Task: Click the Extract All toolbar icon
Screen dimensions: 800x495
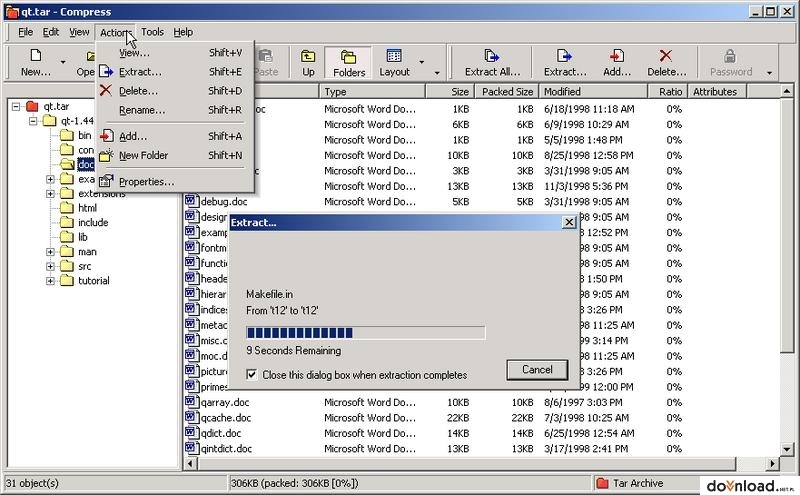Action: click(x=492, y=55)
